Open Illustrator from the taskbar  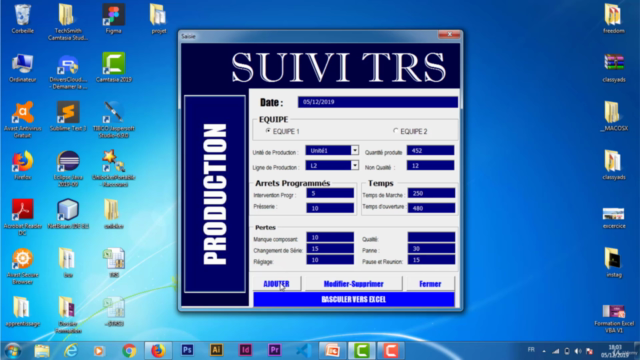pos(216,350)
